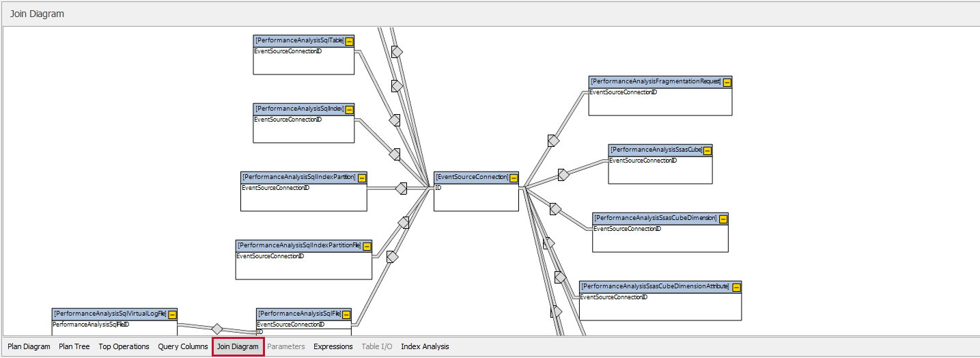Click EventSourceConnectionID in PerformanceAnalysisSqlIndexPartitionFile
Image resolution: width=980 pixels, height=358 pixels.
(270, 256)
